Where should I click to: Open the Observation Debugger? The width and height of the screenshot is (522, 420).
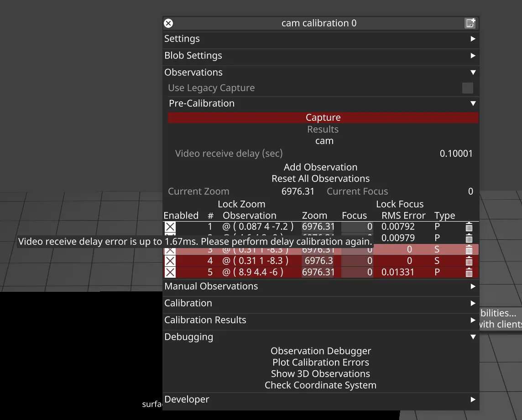(x=320, y=351)
